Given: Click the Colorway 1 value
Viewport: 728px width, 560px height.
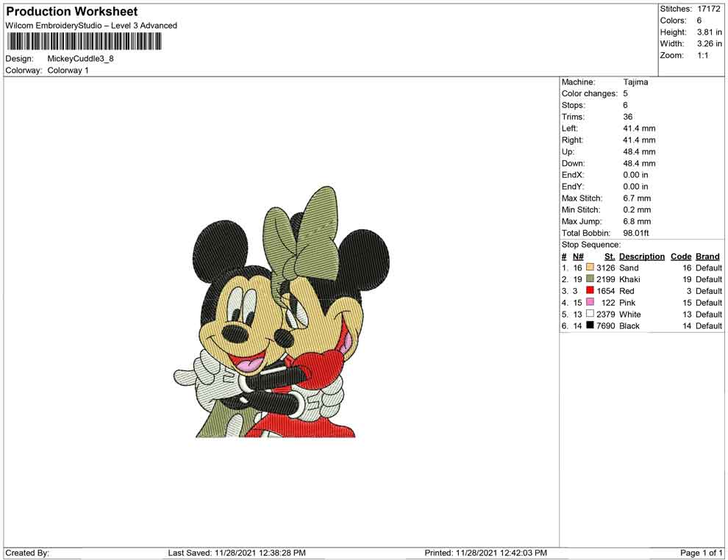Looking at the screenshot, I should 68,70.
